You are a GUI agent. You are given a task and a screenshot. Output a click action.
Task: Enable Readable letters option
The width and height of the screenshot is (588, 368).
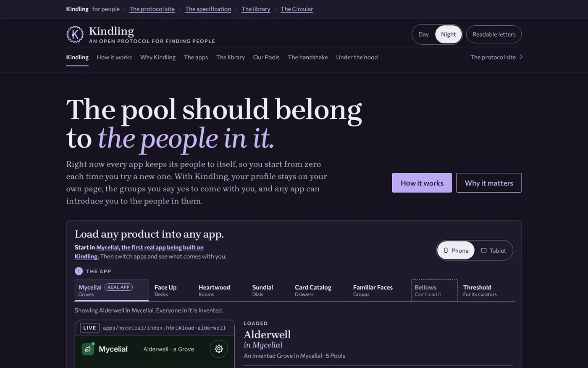click(x=494, y=34)
